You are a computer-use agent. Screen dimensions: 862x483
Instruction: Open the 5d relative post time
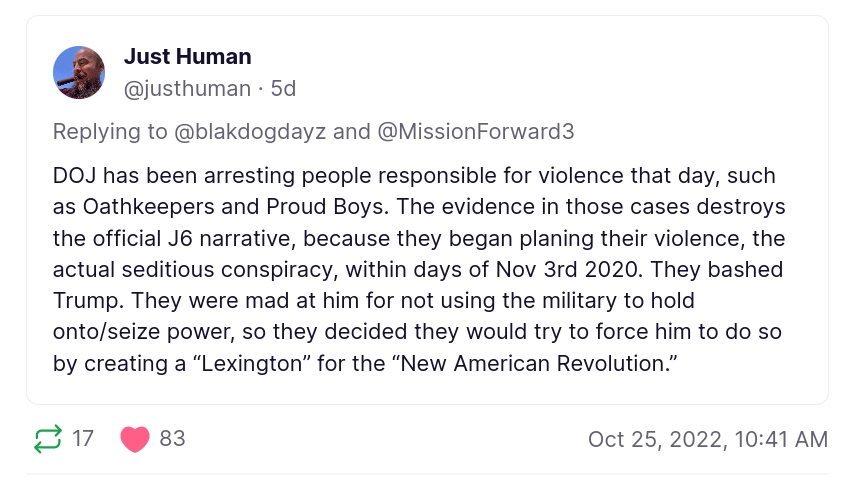[x=284, y=88]
